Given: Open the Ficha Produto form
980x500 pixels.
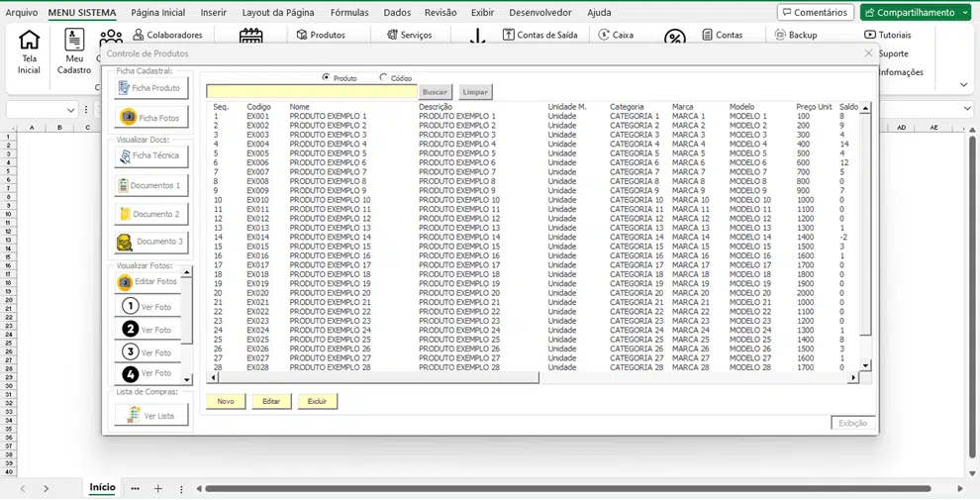Looking at the screenshot, I should click(150, 88).
